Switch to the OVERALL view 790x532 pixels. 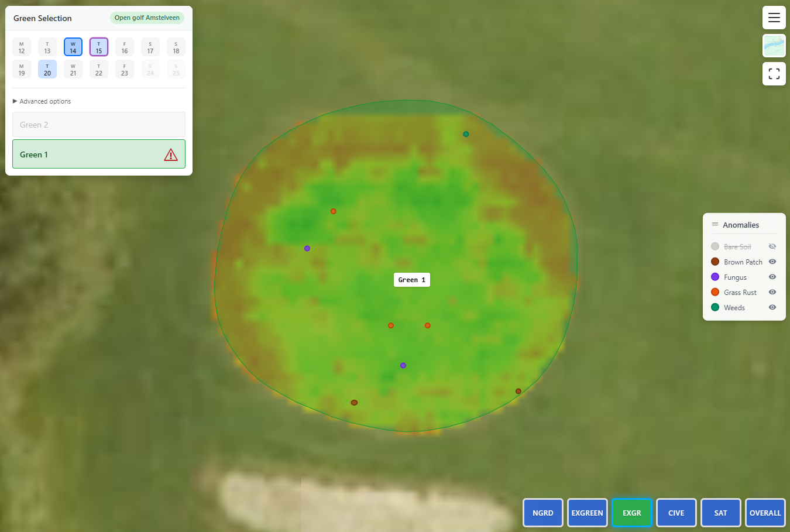pos(765,513)
